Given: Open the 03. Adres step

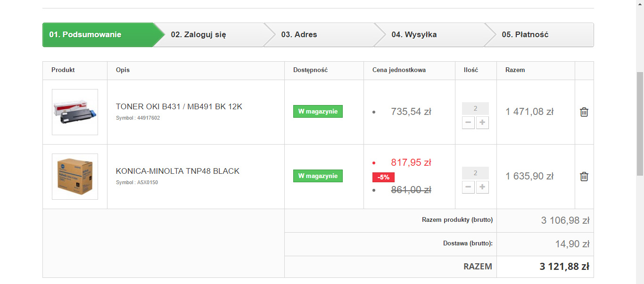Looking at the screenshot, I should (x=299, y=35).
